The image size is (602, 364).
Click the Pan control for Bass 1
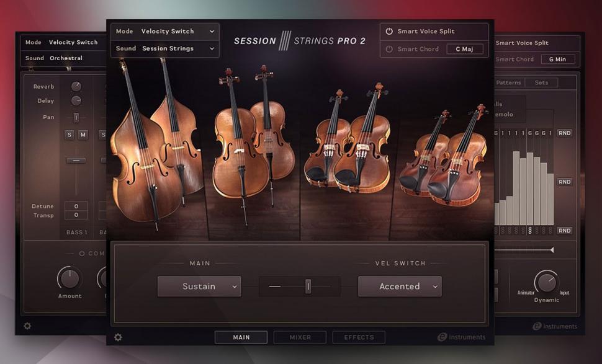[76, 117]
